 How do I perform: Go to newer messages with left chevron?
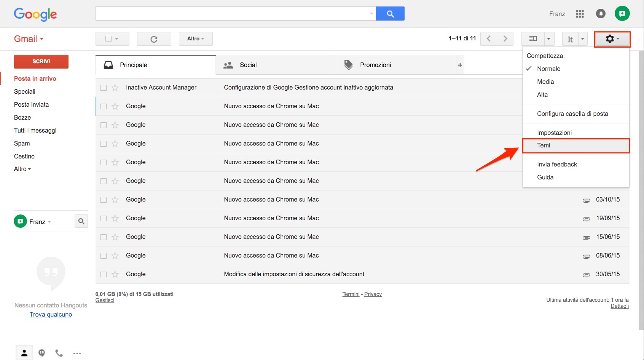coord(489,38)
